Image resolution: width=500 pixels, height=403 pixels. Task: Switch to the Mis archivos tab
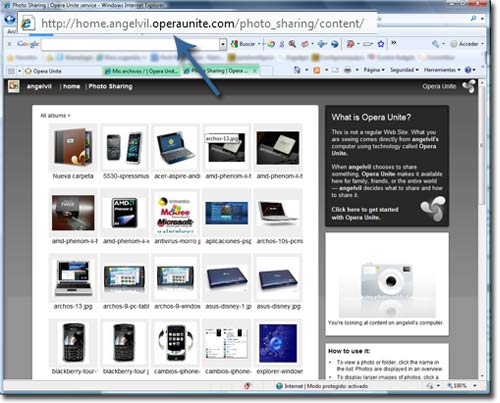tap(142, 71)
